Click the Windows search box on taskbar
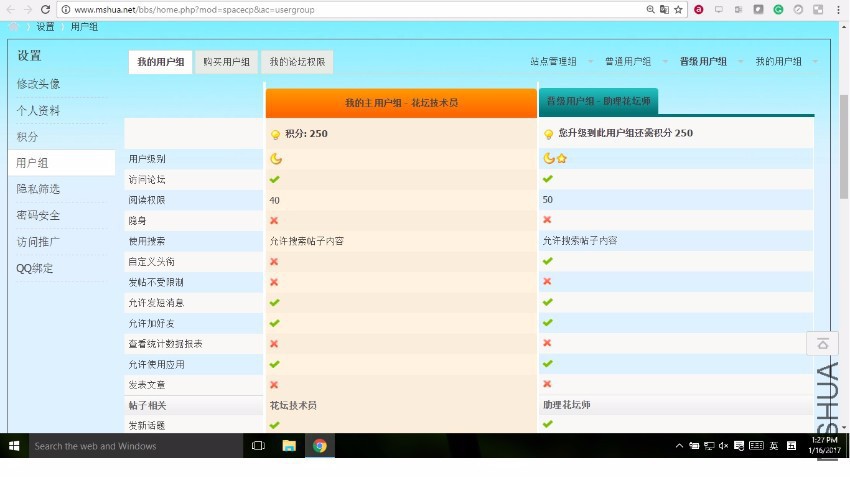This screenshot has height=477, width=850. pos(130,446)
